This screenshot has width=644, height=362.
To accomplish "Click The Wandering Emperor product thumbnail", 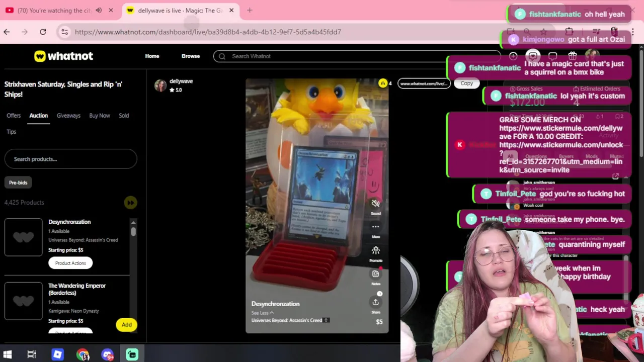I will coord(23,301).
